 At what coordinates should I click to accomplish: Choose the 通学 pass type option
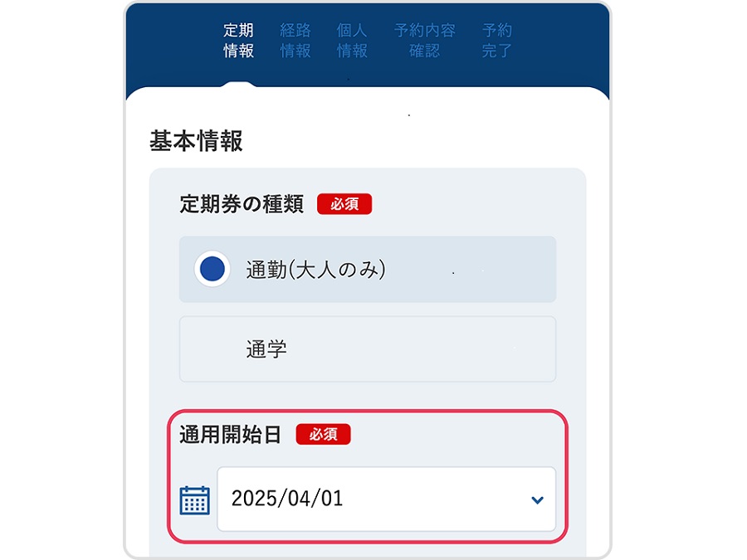tap(368, 349)
